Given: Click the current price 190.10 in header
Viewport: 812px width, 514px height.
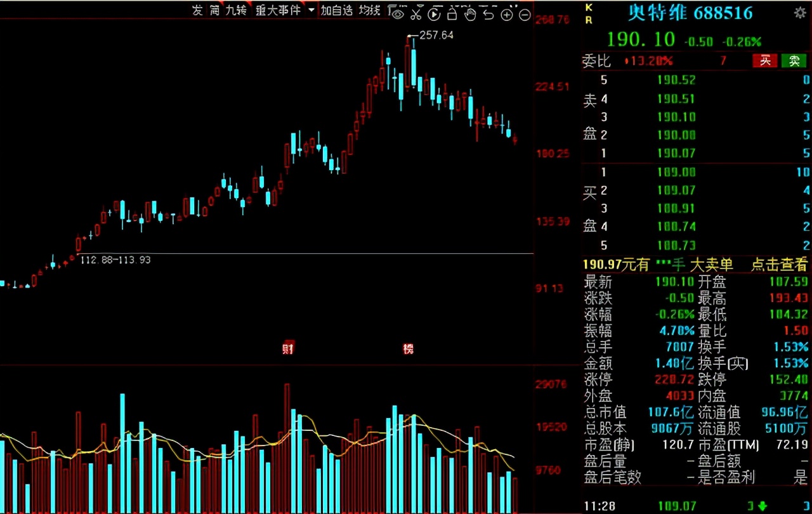Looking at the screenshot, I should click(641, 39).
